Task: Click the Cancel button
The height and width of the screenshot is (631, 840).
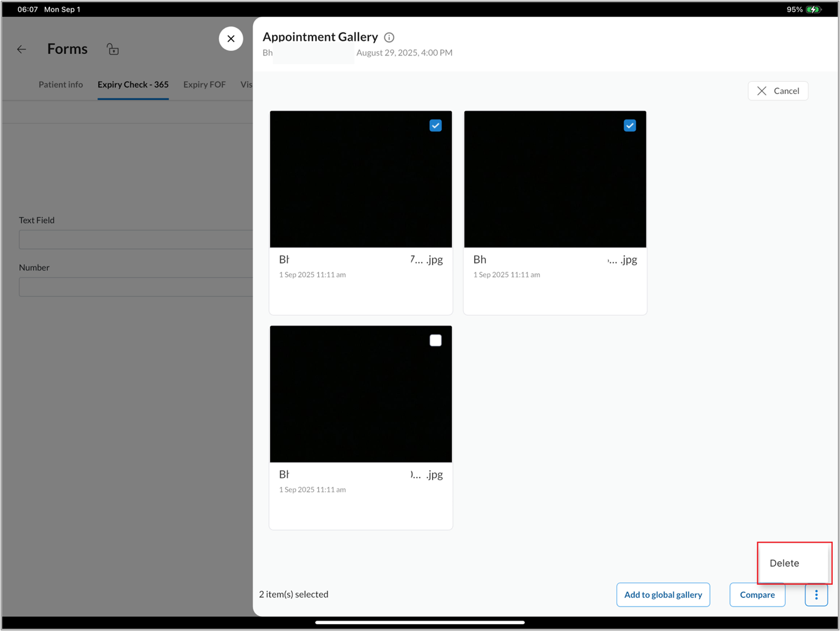Action: coord(778,91)
